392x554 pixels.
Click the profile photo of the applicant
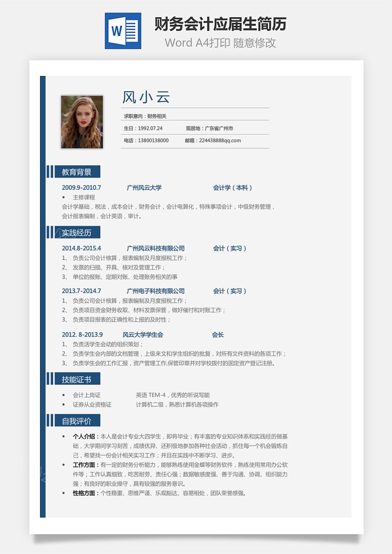[82, 122]
